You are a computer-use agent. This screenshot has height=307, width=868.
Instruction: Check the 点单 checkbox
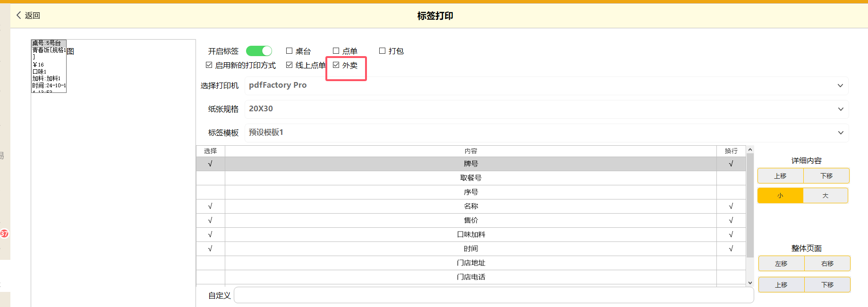point(336,51)
